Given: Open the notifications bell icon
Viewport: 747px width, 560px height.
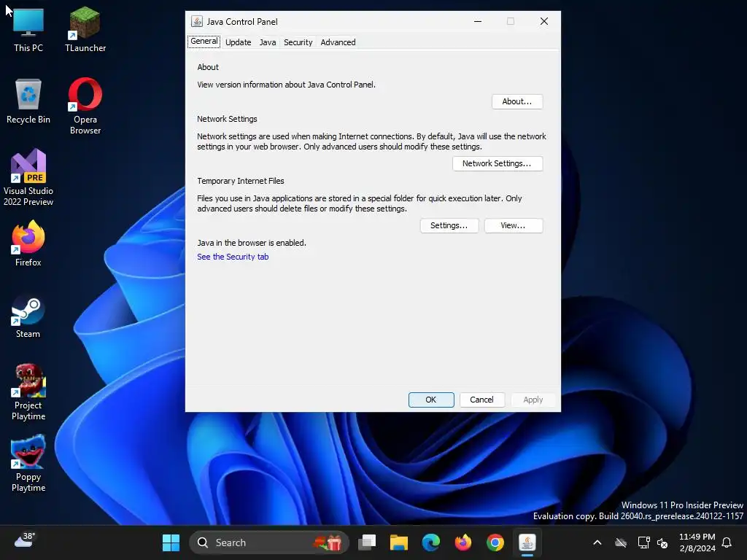Looking at the screenshot, I should (x=727, y=542).
